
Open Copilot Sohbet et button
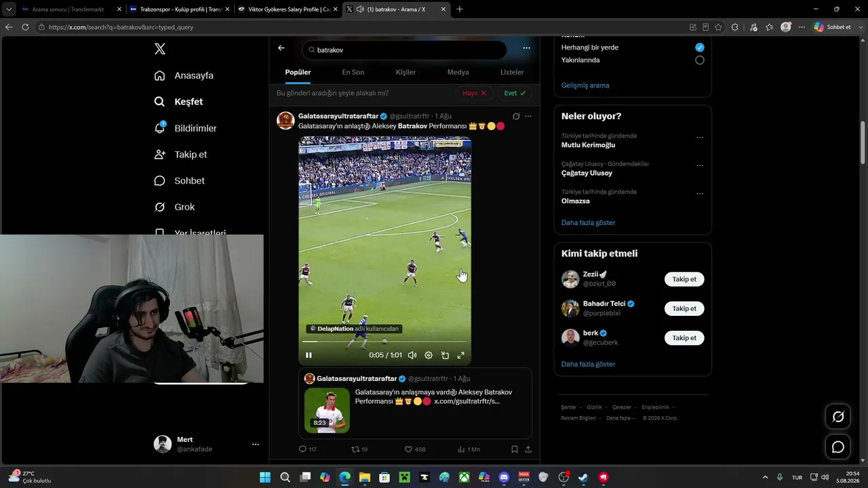coord(833,27)
